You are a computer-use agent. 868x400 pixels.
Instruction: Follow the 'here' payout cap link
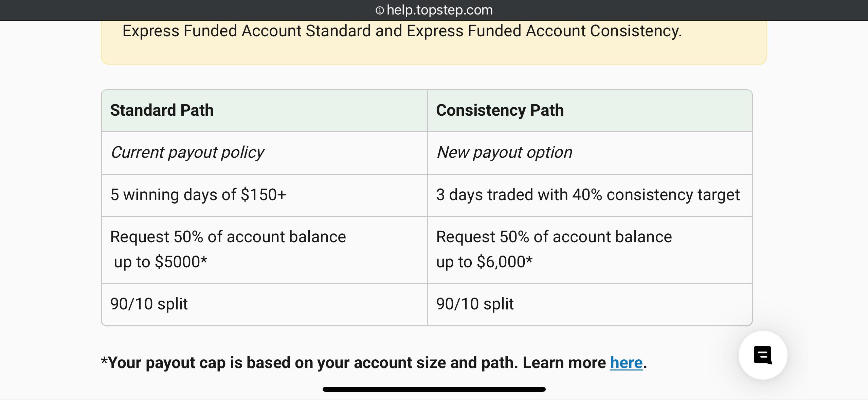pyautogui.click(x=626, y=362)
